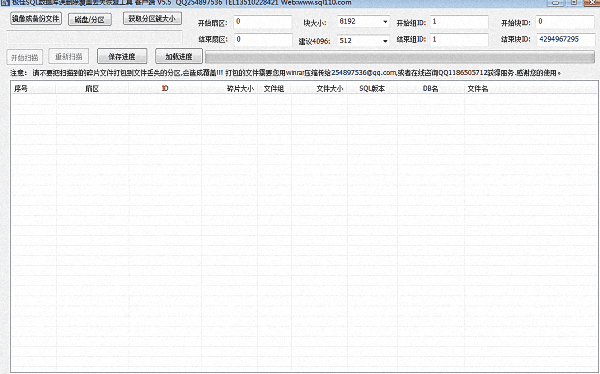Sort by the 序号 column header
This screenshot has width=600, height=374.
[34, 88]
